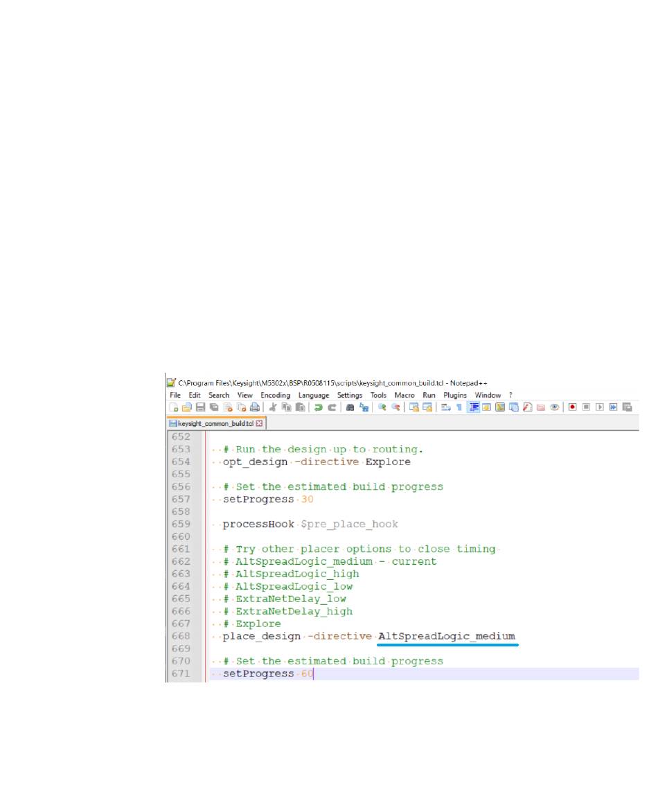Viewport: 658px width, 812px height.
Task: Toggle the indent guide toolbar button
Action: [x=474, y=407]
